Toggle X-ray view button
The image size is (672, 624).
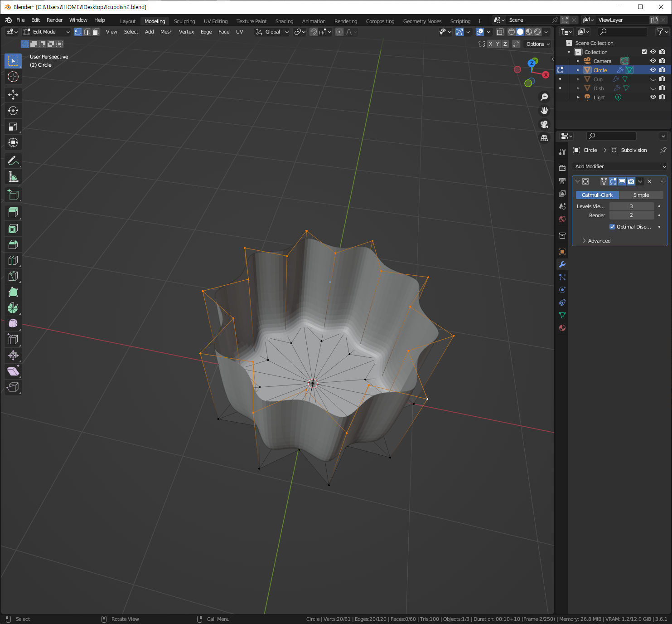pyautogui.click(x=500, y=32)
